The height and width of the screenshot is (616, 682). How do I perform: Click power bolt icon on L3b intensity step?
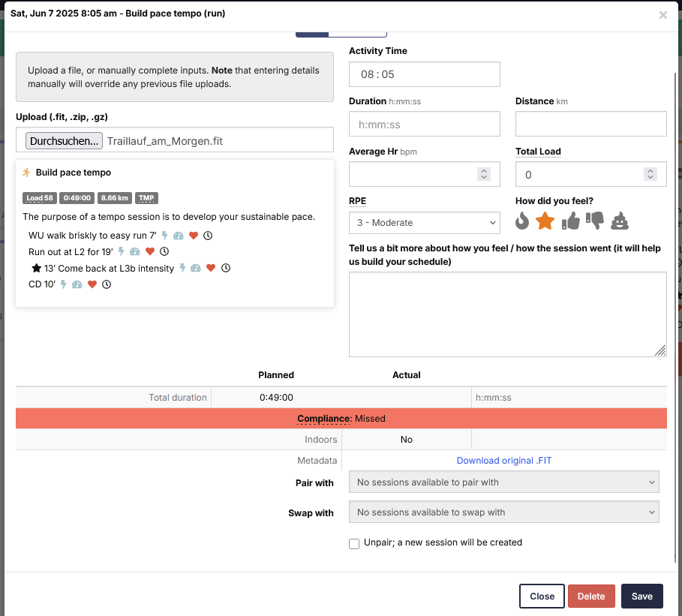pos(182,268)
